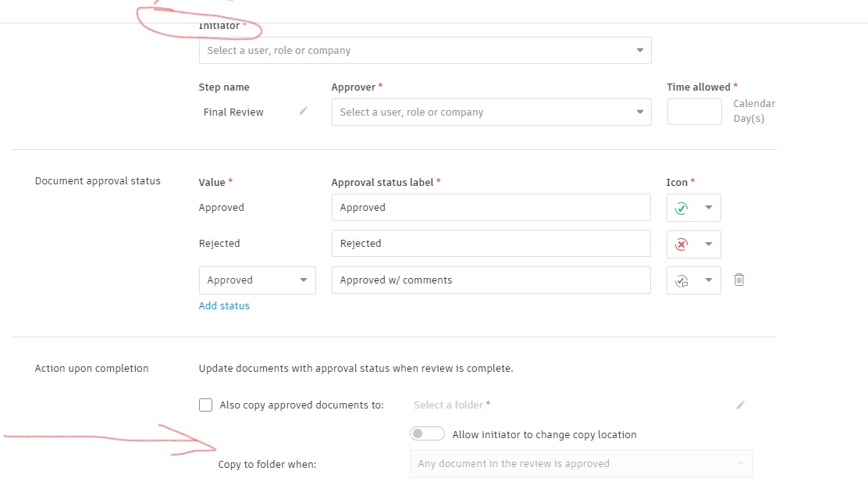
Task: Toggle Allow initiator to change copy location
Action: coord(427,433)
